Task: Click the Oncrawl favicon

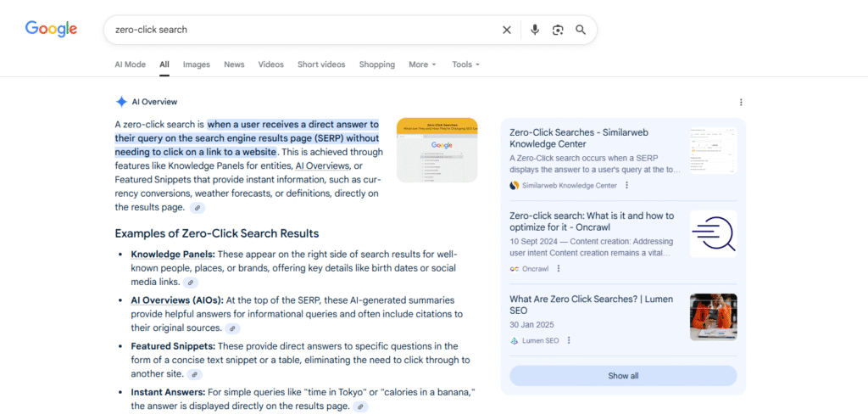Action: pyautogui.click(x=515, y=269)
